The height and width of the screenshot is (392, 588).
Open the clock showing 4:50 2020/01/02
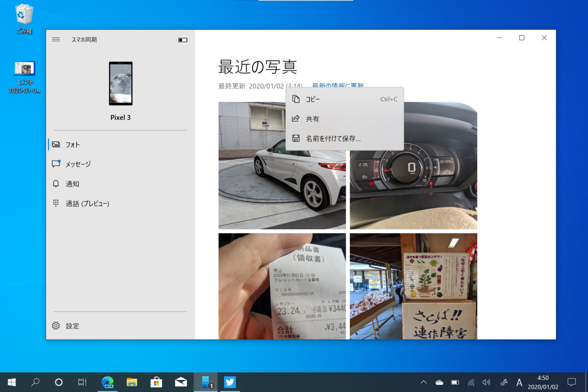[x=543, y=382]
